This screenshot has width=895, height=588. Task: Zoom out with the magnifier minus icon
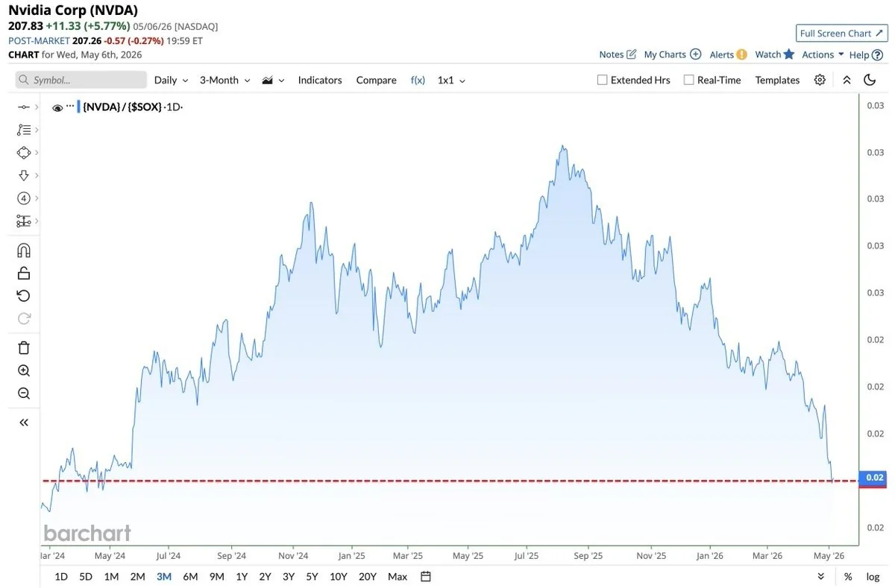(x=23, y=393)
